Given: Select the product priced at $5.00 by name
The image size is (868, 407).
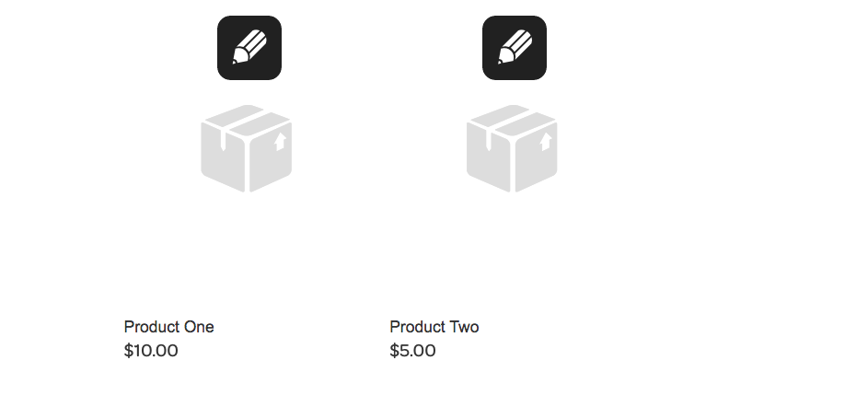Looking at the screenshot, I should [434, 327].
